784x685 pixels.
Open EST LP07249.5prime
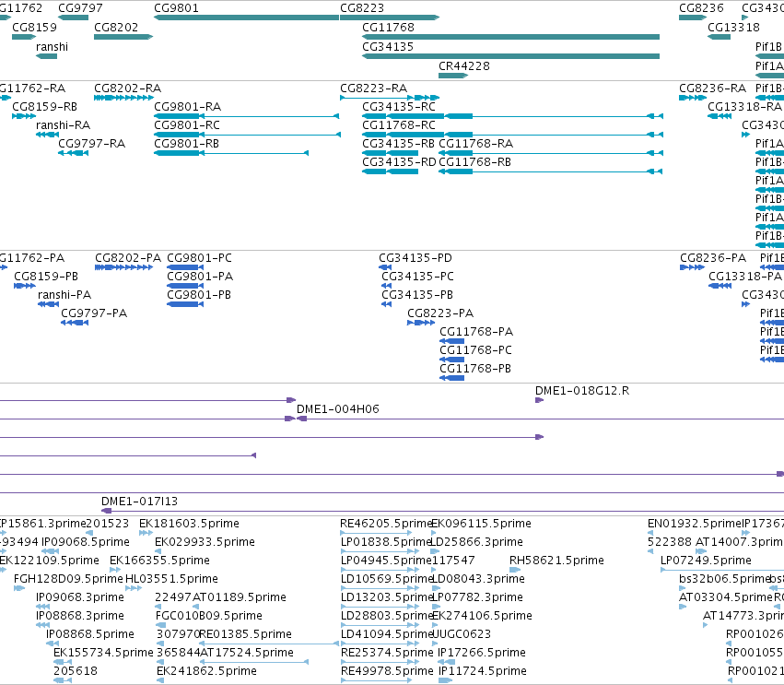click(706, 561)
